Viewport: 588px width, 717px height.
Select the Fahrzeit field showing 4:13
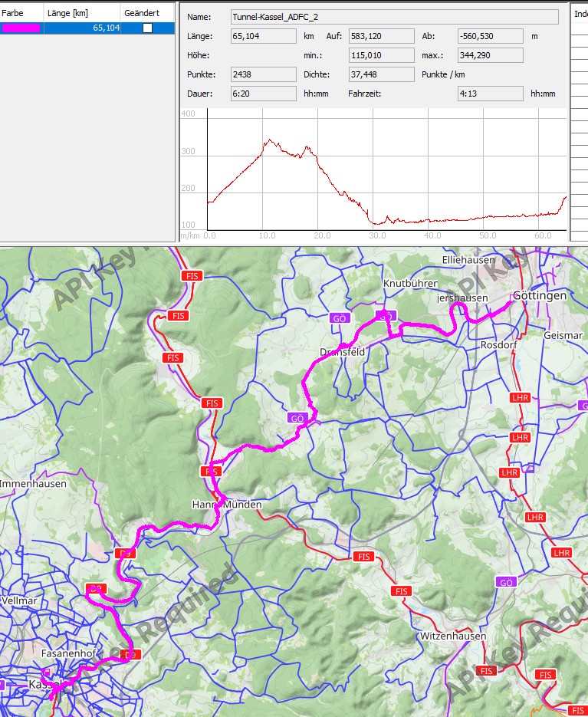pyautogui.click(x=490, y=94)
